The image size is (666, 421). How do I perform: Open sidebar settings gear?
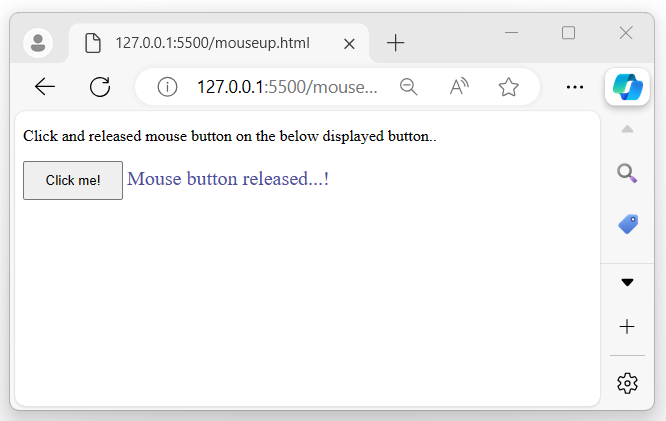pyautogui.click(x=627, y=382)
